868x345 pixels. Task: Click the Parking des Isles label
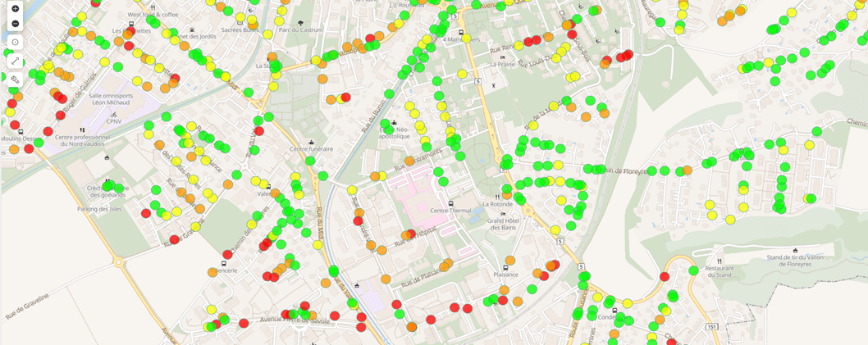coord(100,208)
